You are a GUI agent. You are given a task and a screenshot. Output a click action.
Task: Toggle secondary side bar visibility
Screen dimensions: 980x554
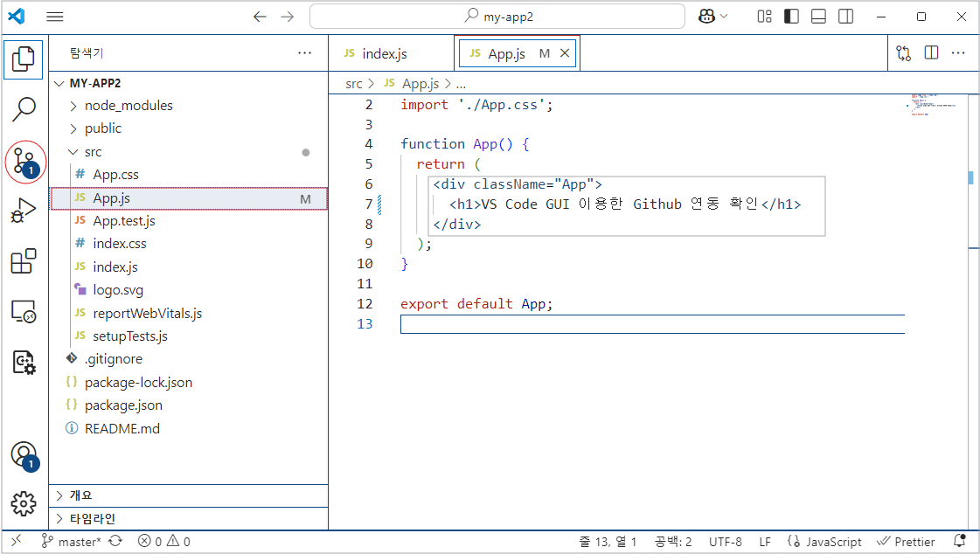(x=845, y=17)
